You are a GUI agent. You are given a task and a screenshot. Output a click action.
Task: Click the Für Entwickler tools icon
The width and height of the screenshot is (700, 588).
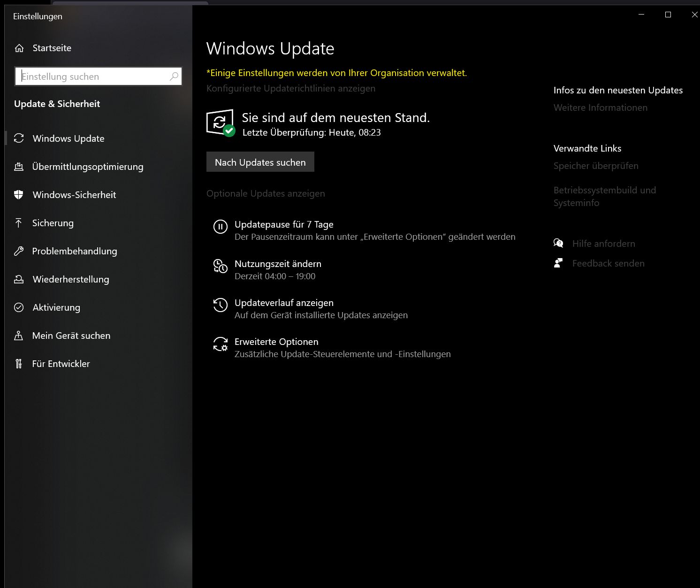pos(19,363)
